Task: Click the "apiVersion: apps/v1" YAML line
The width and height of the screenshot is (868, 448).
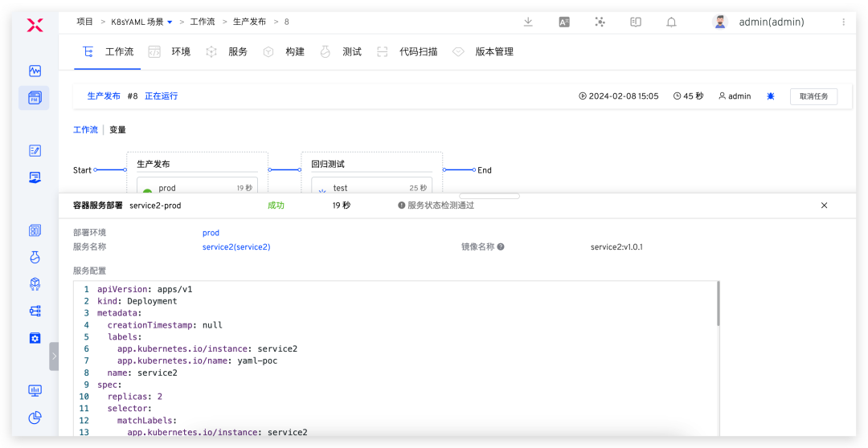Action: point(145,289)
